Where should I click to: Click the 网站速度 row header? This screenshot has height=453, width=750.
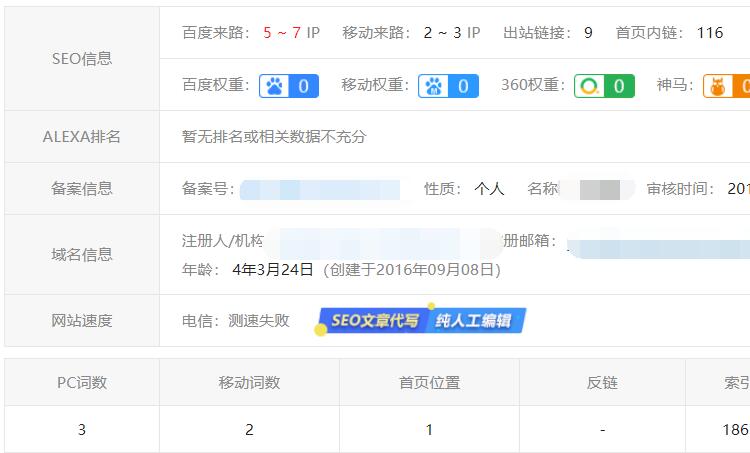[x=82, y=320]
